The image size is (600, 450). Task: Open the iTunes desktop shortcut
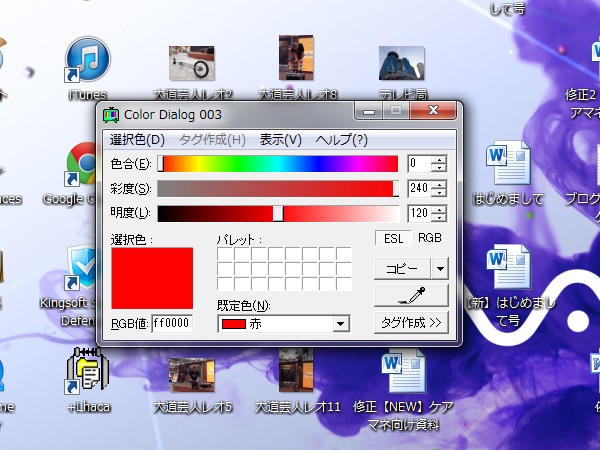tap(88, 60)
